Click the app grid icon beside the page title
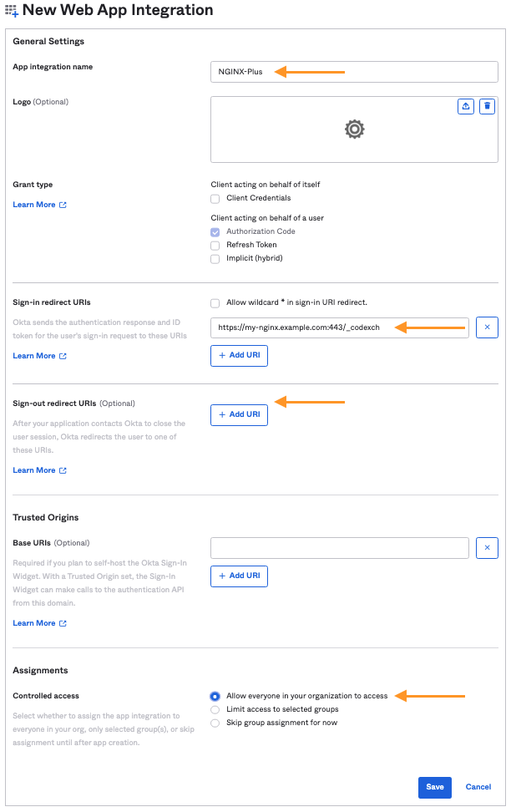The height and width of the screenshot is (812, 511). [x=12, y=11]
